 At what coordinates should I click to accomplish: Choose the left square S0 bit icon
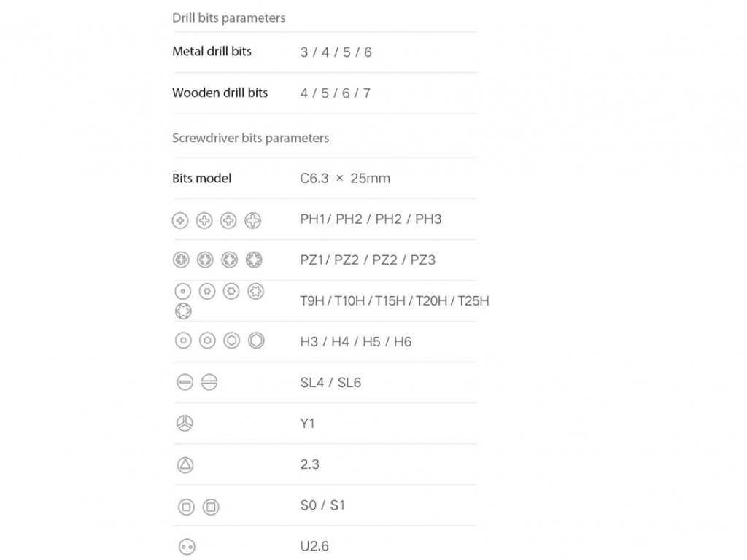click(x=186, y=507)
